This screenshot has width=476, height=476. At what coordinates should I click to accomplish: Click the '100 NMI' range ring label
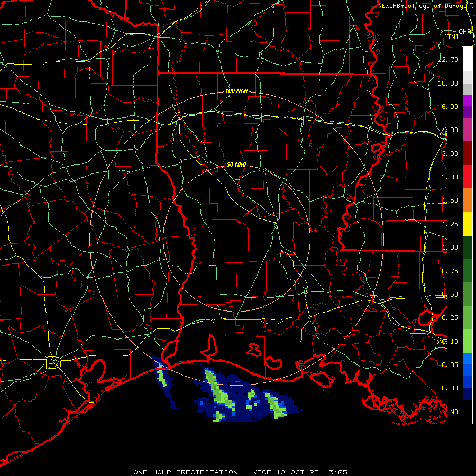[236, 91]
